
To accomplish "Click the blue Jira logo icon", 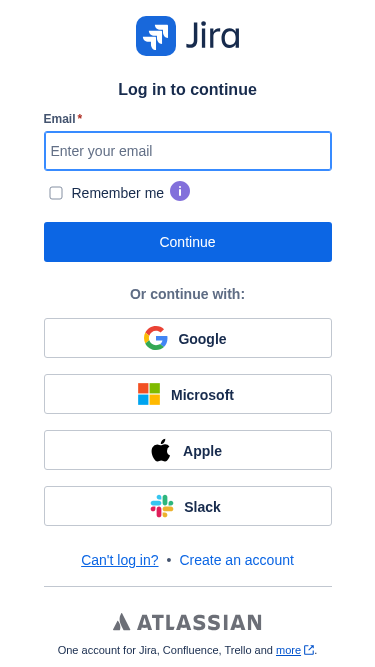I will (x=156, y=36).
